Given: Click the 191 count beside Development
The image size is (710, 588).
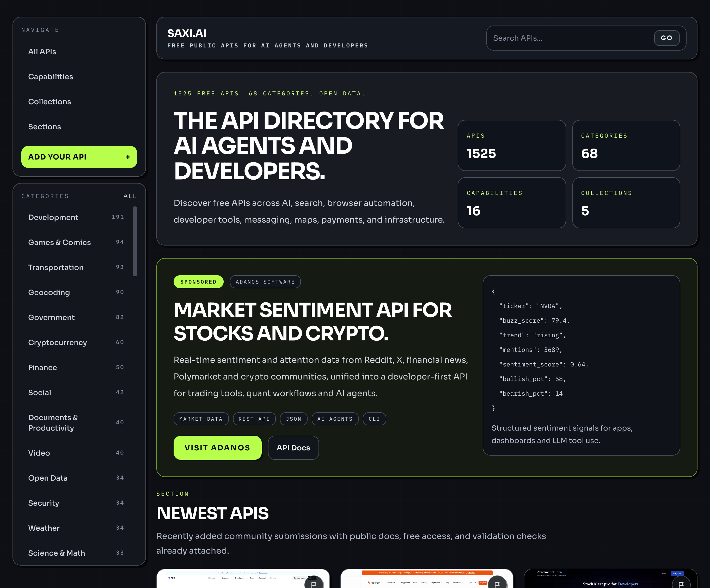Looking at the screenshot, I should click(118, 217).
